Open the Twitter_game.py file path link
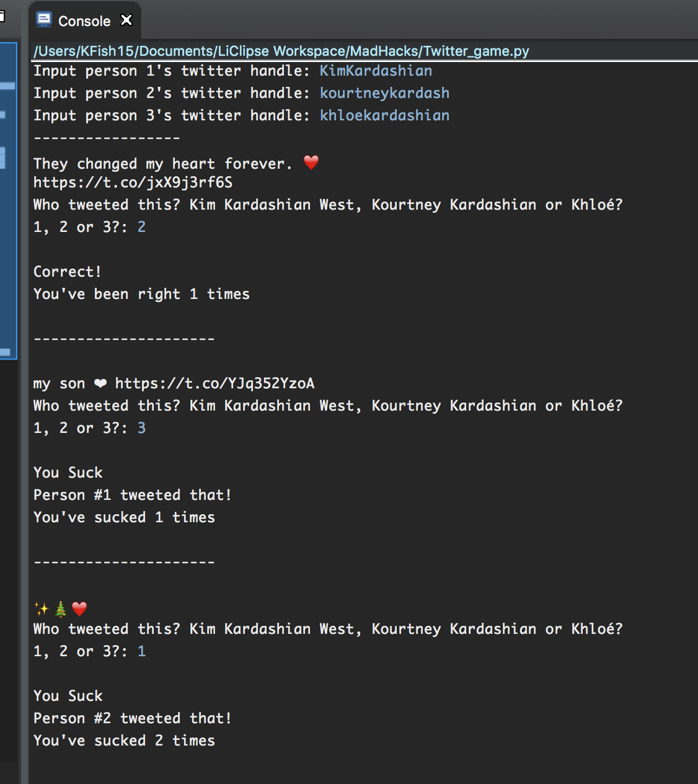Viewport: 698px width, 784px height. click(x=281, y=51)
